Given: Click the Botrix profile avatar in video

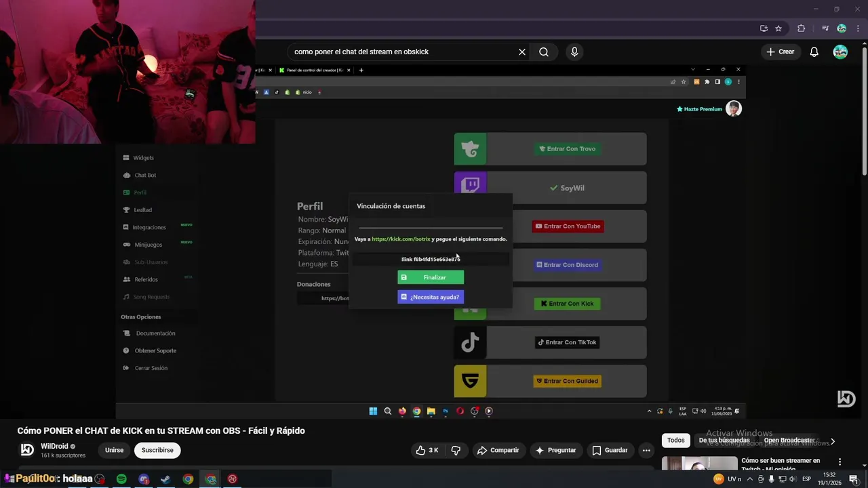Looking at the screenshot, I should point(734,108).
